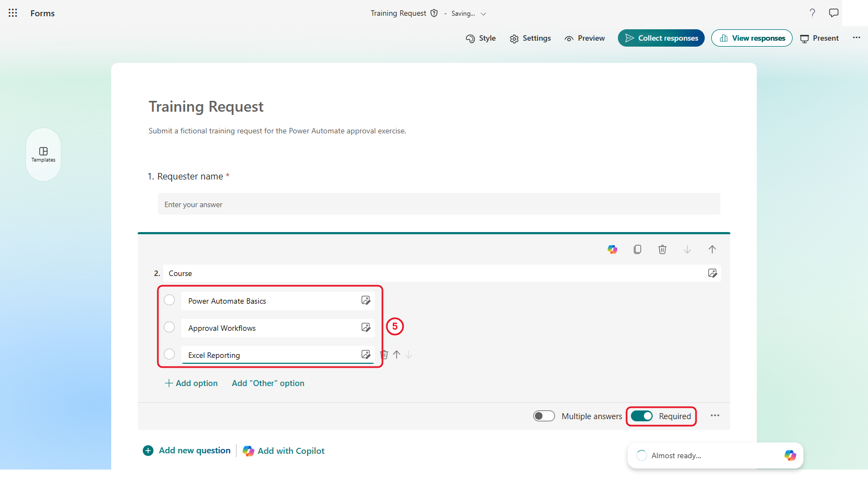Screen dimensions: 868x488
Task: Start Present mode
Action: (x=819, y=38)
